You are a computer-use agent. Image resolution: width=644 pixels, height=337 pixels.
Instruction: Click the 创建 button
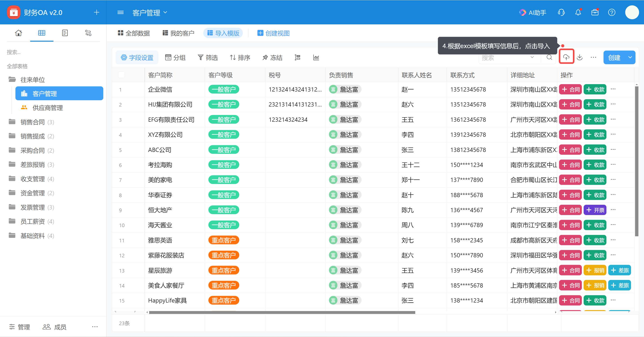614,58
